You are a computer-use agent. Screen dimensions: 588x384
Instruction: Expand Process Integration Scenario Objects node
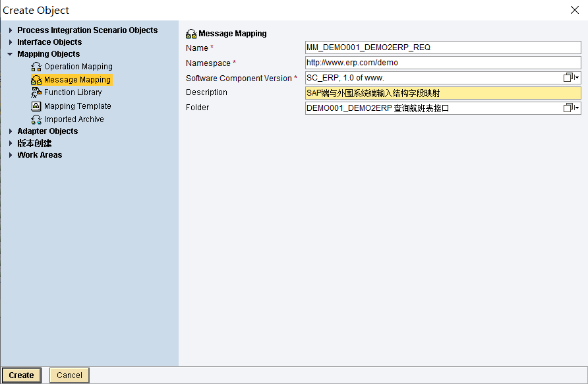(11, 30)
